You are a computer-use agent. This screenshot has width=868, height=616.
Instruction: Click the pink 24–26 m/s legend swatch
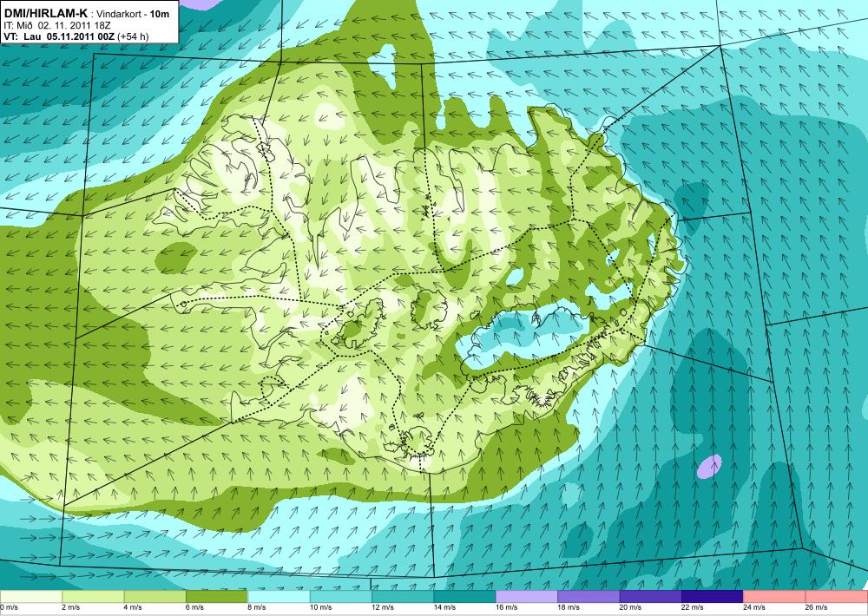click(775, 597)
